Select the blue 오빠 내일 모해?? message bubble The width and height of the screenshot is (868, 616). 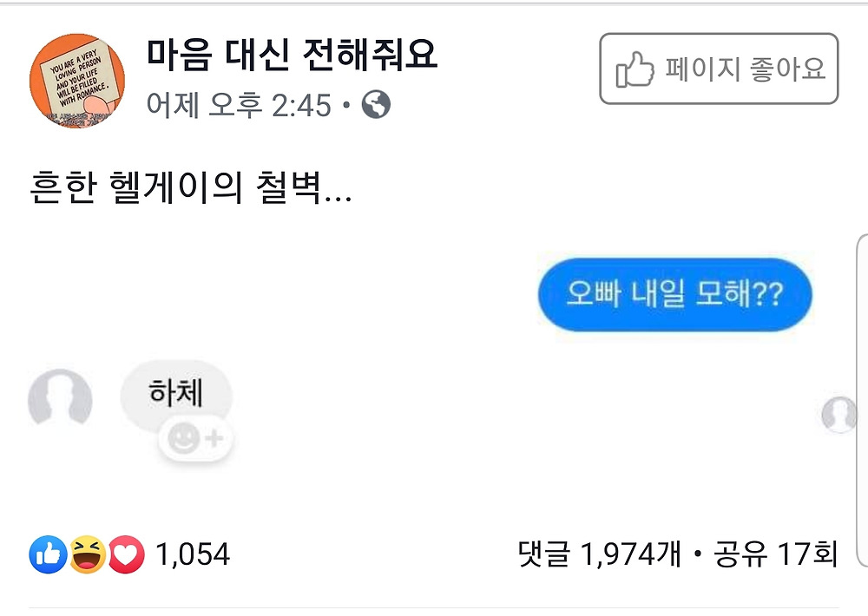coord(674,295)
